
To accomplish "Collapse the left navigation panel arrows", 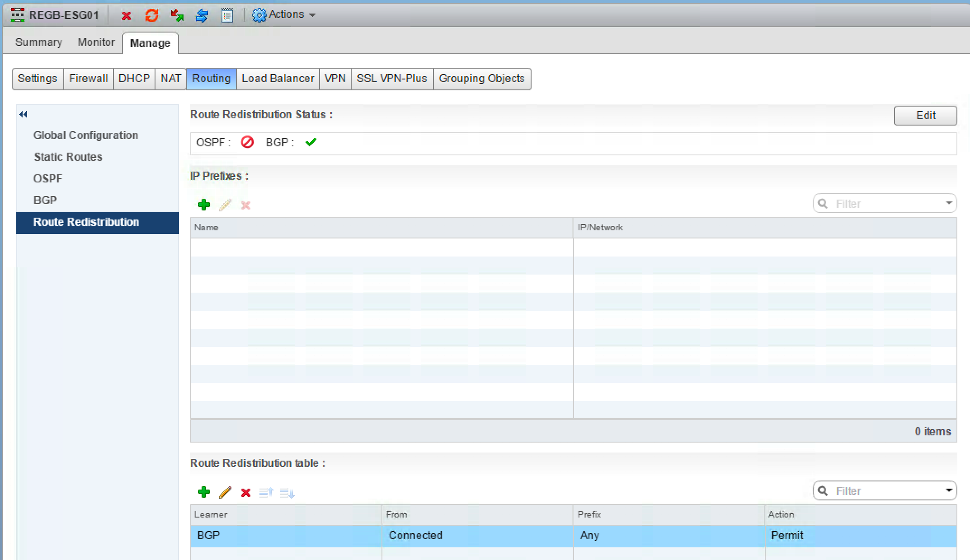I will (24, 114).
